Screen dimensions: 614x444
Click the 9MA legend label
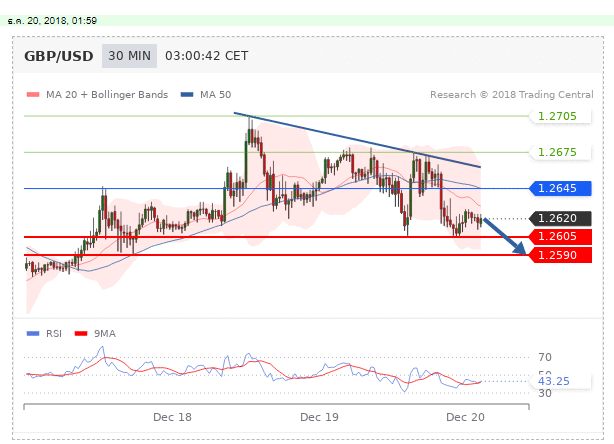click(105, 334)
